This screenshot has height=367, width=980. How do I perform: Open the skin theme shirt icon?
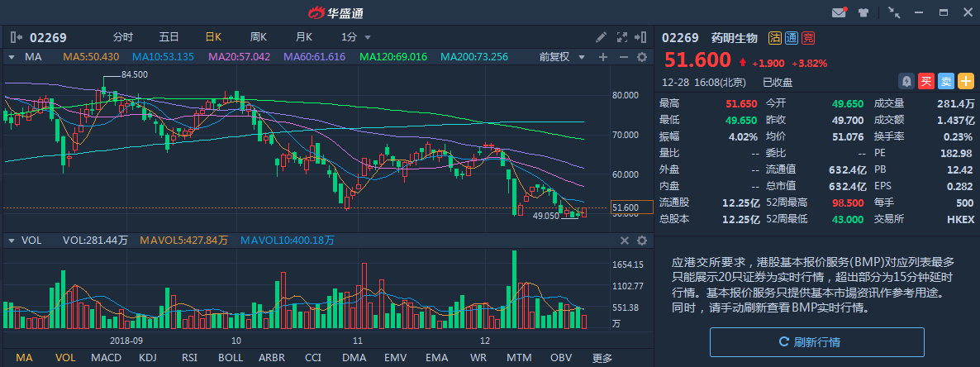(x=863, y=12)
